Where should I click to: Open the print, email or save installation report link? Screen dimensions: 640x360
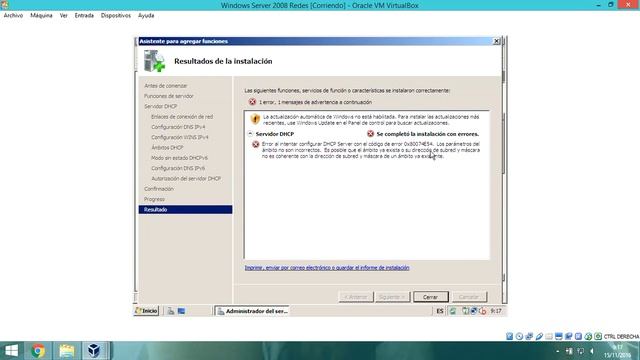[327, 268]
